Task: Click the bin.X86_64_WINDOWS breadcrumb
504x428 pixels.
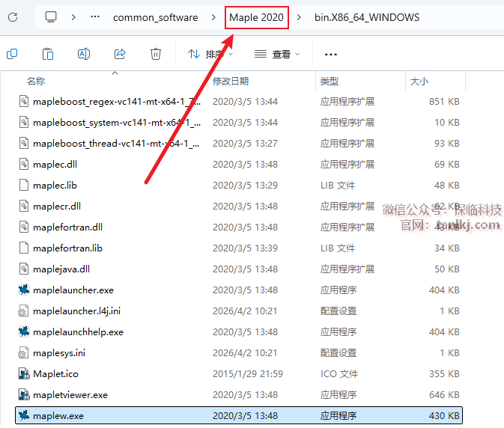Action: click(x=367, y=17)
